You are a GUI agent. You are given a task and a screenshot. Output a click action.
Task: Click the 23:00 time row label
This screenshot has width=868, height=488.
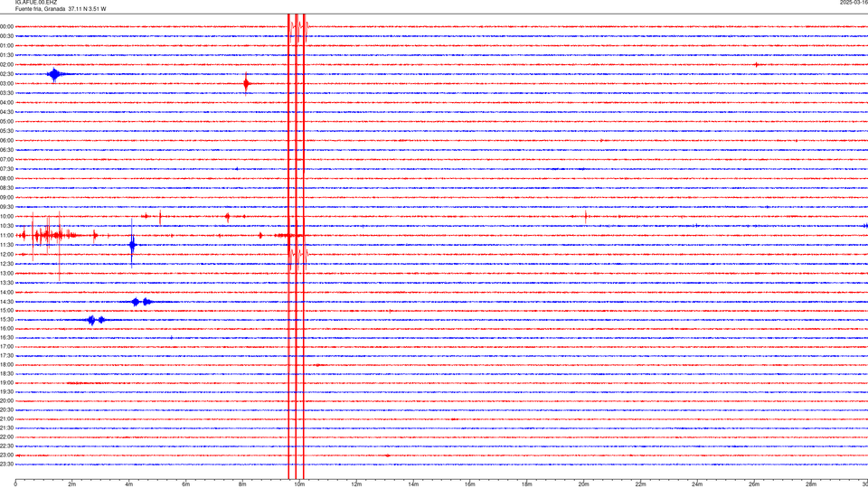(6, 455)
